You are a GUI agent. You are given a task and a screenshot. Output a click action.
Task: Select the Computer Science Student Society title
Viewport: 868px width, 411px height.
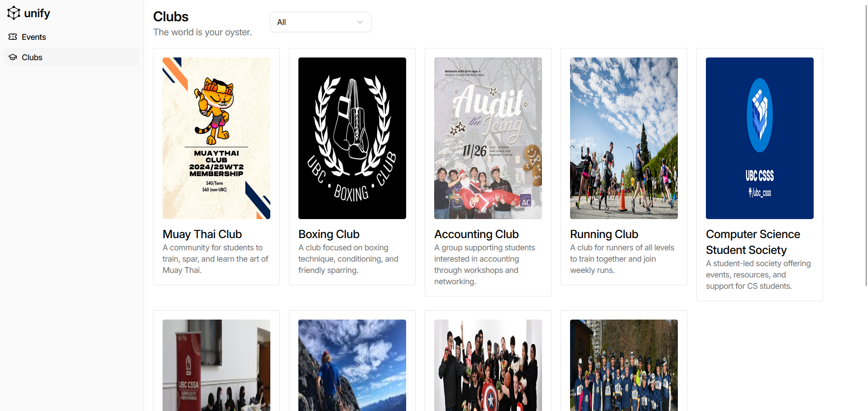click(x=753, y=242)
